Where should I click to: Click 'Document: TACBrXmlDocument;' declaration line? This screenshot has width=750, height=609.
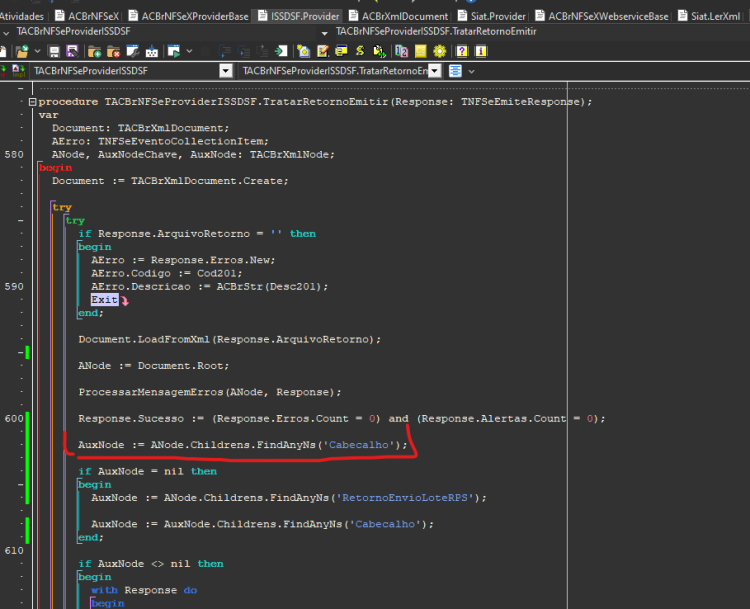click(x=141, y=128)
